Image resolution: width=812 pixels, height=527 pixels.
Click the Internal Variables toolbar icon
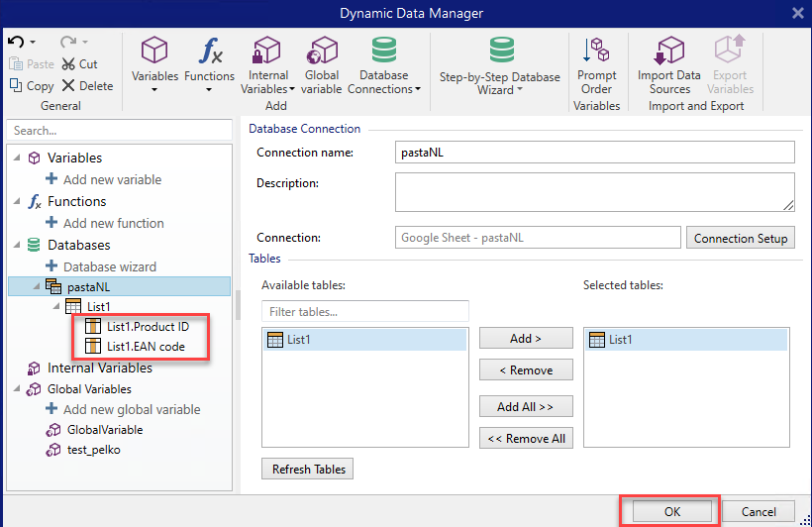267,52
